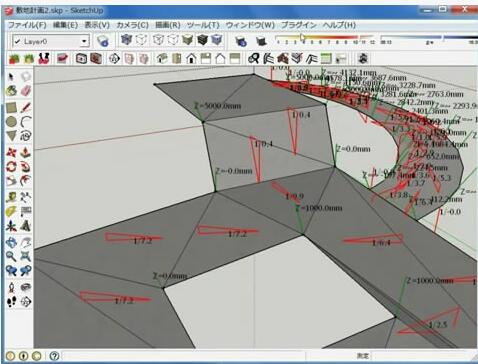
Task: Select the Circle drawing tool
Action: tap(11, 122)
